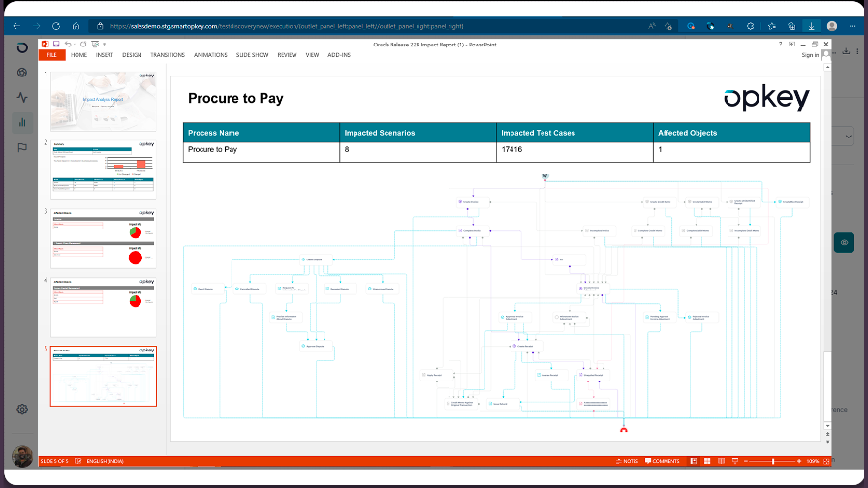Open the TRANSITIONS ribbon tab
Screen dimensions: 868x488
click(x=168, y=55)
